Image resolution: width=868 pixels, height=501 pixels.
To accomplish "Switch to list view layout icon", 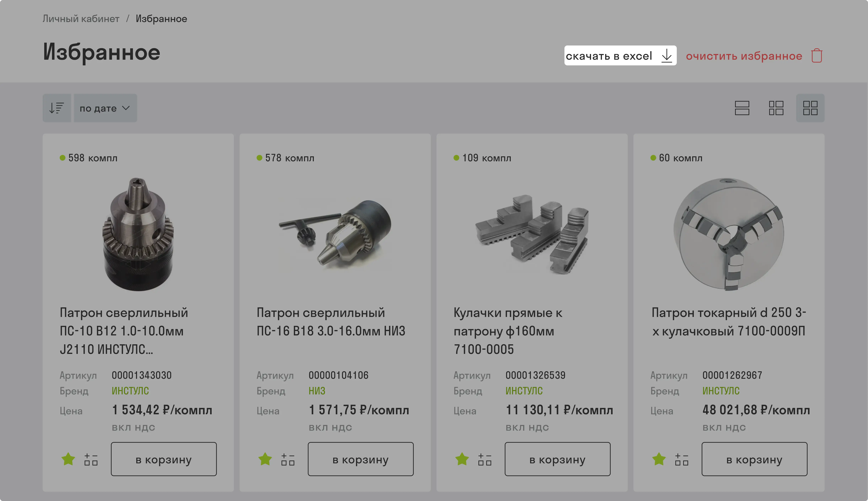I will 742,108.
